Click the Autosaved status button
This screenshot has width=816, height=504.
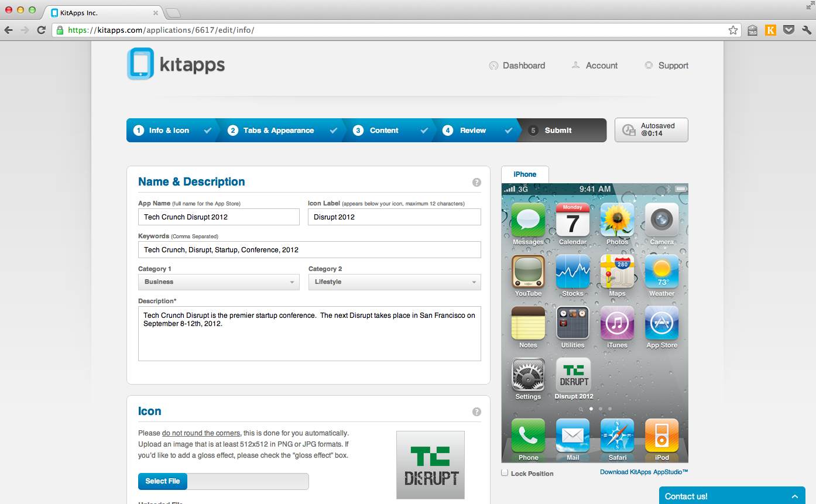652,130
